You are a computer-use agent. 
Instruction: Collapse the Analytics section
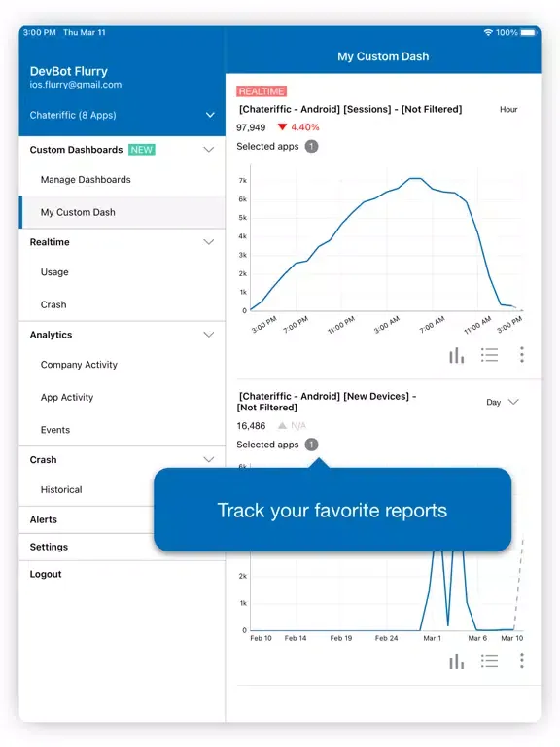[209, 335]
